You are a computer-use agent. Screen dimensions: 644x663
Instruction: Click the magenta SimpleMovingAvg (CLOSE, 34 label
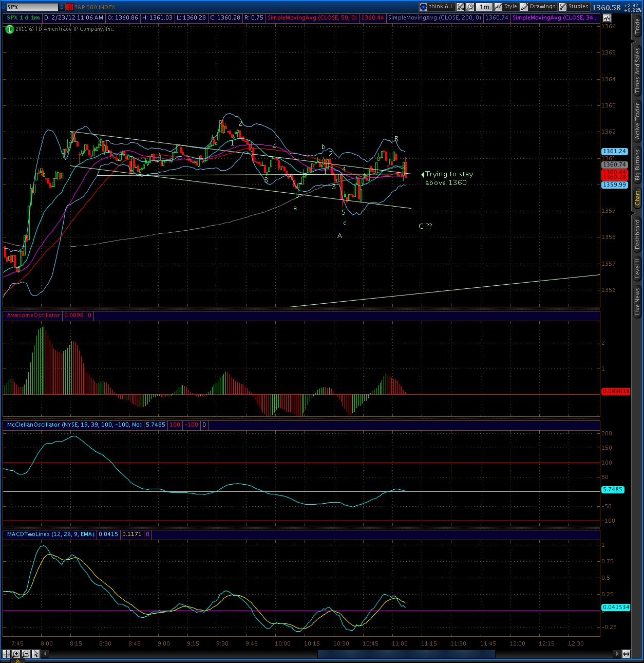click(555, 18)
